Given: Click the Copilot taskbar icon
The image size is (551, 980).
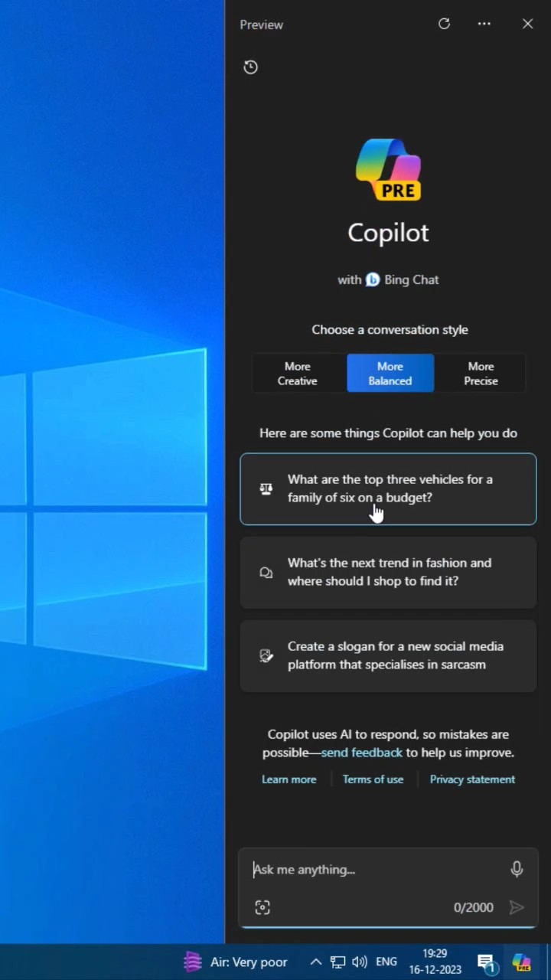Looking at the screenshot, I should point(522,962).
